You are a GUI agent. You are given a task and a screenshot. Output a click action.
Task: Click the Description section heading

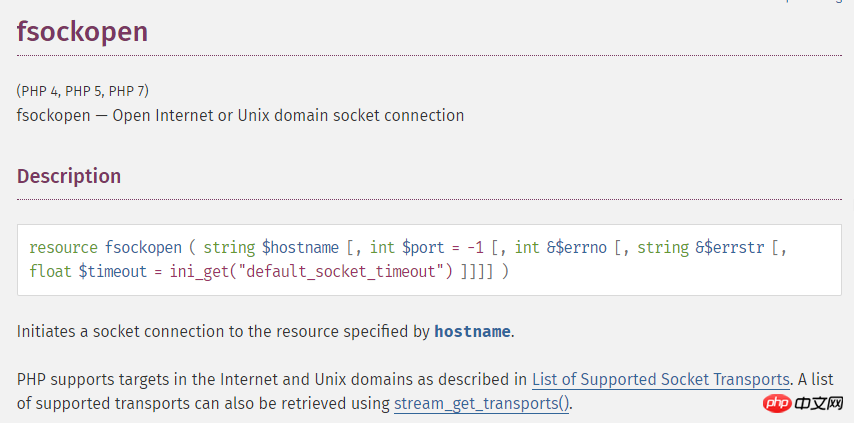point(69,176)
